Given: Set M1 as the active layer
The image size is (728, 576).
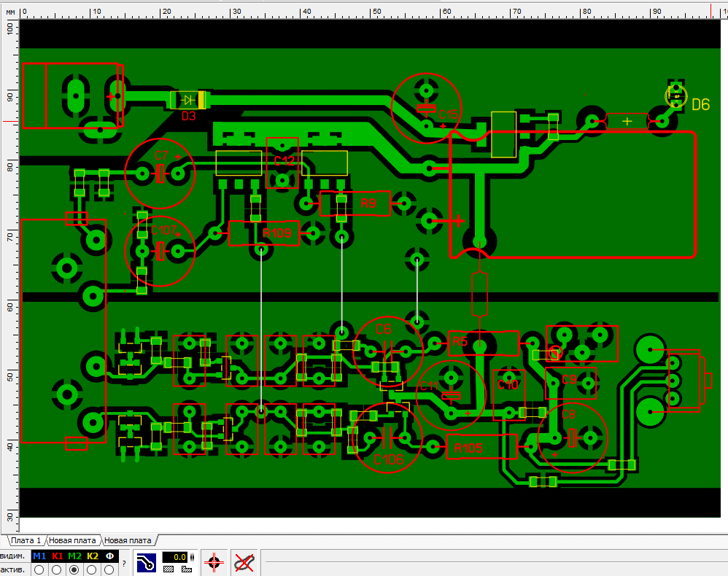Looking at the screenshot, I should [39, 569].
